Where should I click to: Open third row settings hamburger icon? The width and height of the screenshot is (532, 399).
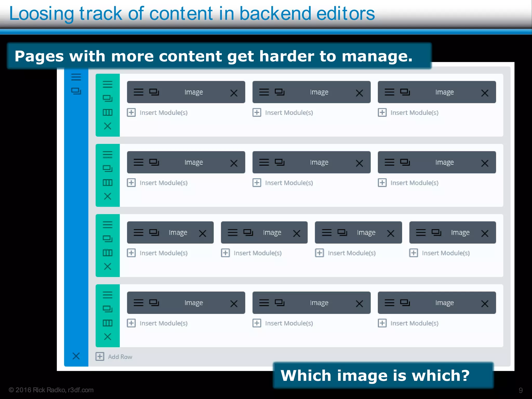[x=108, y=224]
